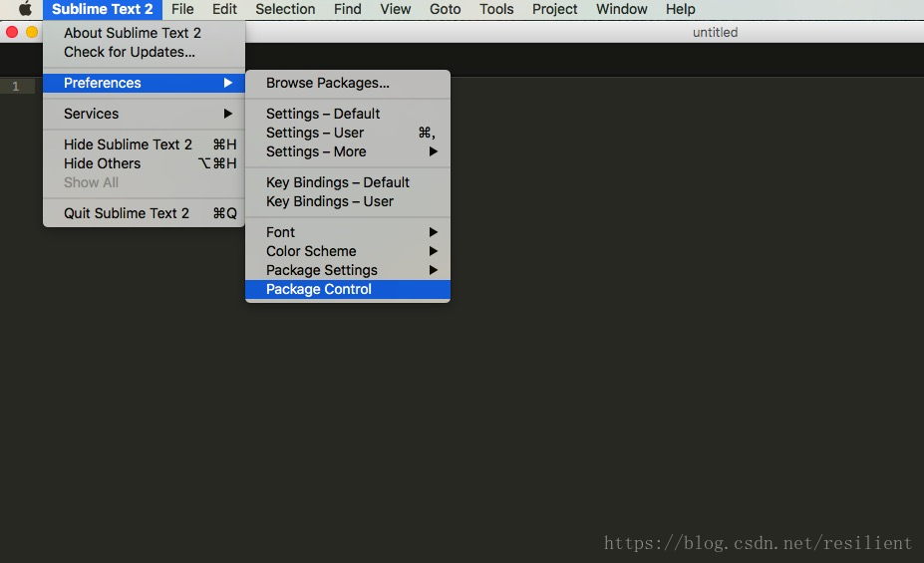Open Settings – User
924x563 pixels.
click(348, 133)
